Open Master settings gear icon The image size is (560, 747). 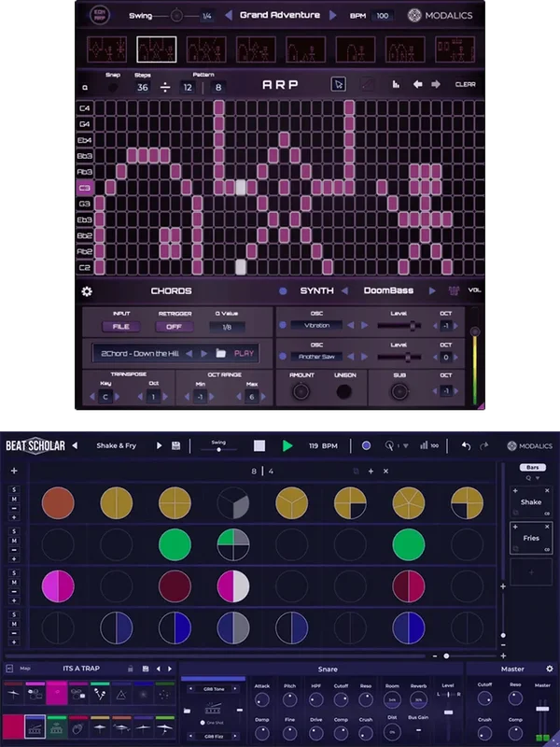550,669
